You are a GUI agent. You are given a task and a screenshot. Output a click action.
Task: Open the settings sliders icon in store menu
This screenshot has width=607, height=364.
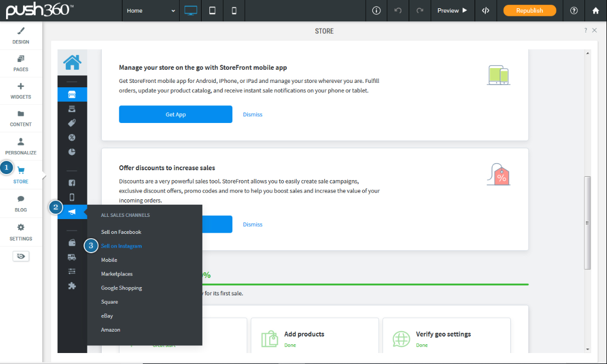(72, 271)
